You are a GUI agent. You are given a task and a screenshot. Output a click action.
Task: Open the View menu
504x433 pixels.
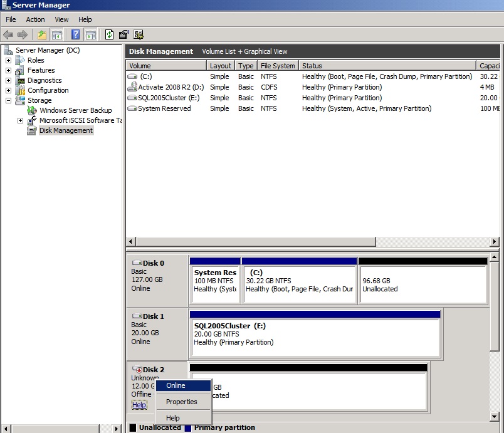tap(61, 19)
